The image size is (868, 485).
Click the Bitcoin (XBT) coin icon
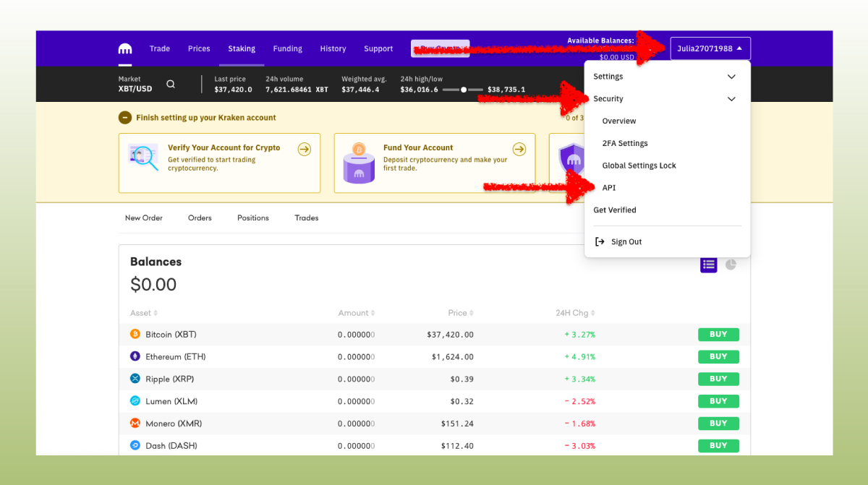click(x=135, y=334)
